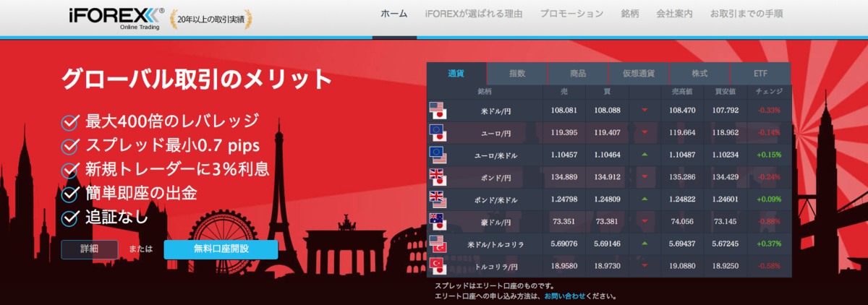Click the sell price 73.351
Image resolution: width=868 pixels, height=305 pixels.
point(564,222)
